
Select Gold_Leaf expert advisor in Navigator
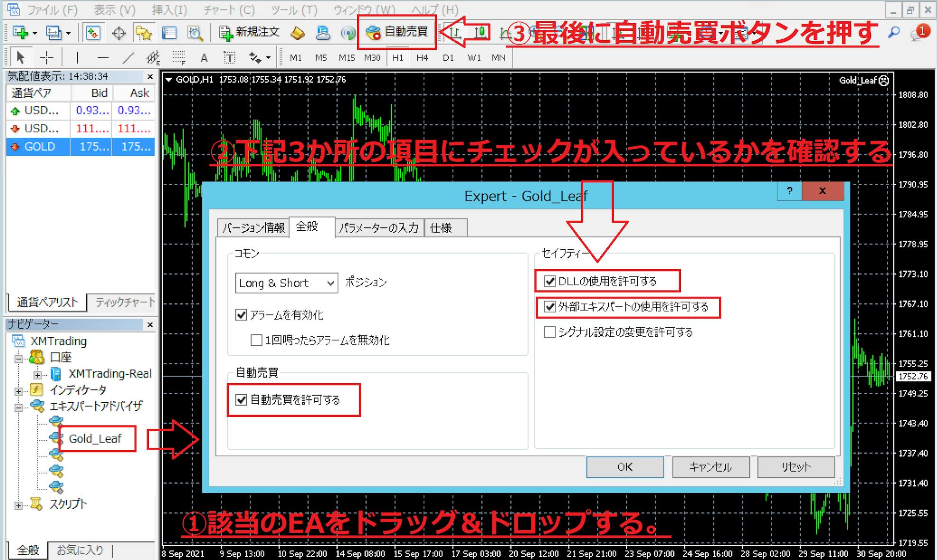[95, 439]
